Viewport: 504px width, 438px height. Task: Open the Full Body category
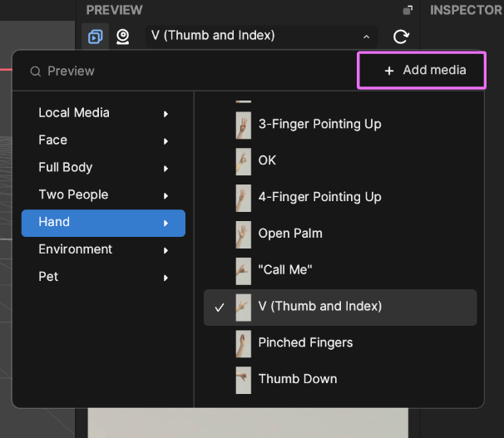pos(103,168)
